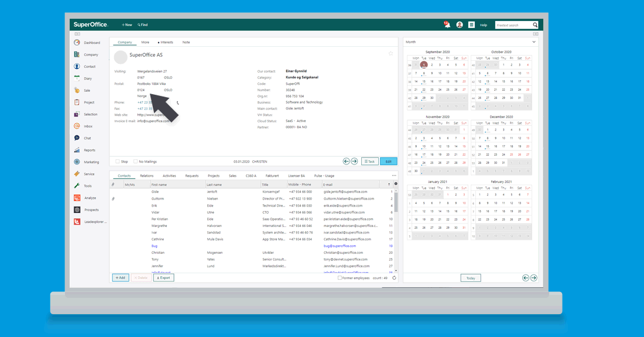
Task: Click the notifications bell with red badge
Action: (446, 24)
